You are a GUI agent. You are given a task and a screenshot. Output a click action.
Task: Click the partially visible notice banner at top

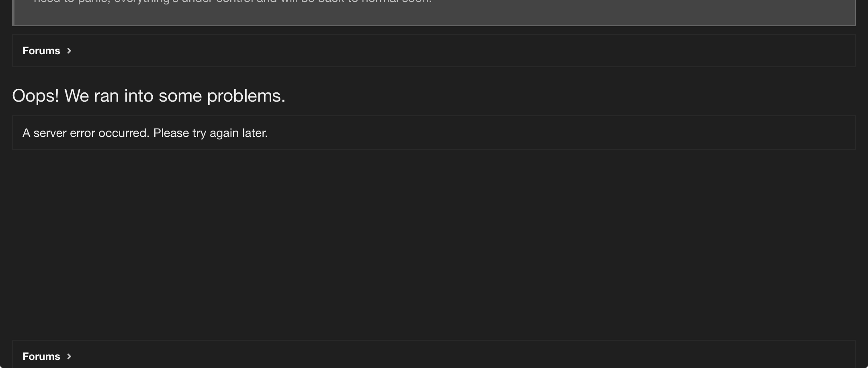click(x=434, y=12)
